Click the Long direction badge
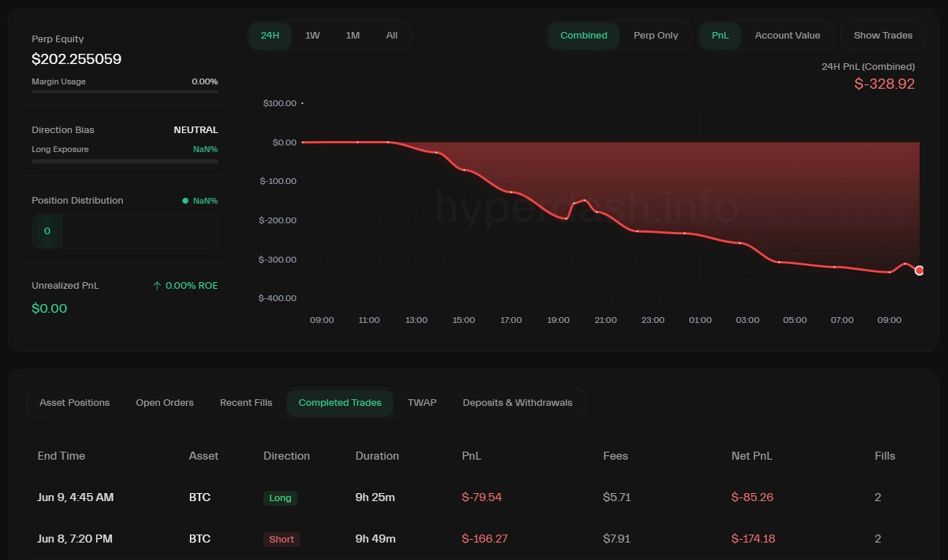 [x=280, y=498]
